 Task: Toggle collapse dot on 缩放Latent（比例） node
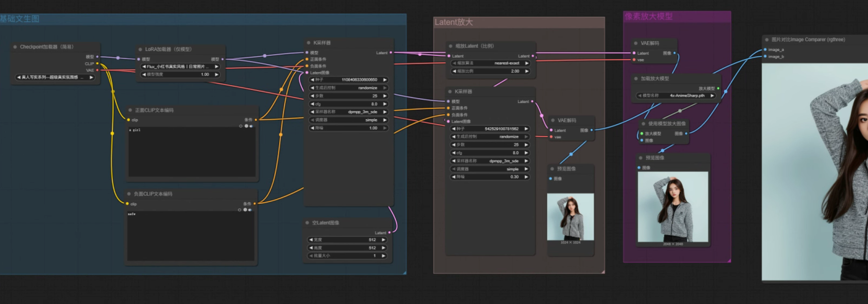(x=450, y=46)
